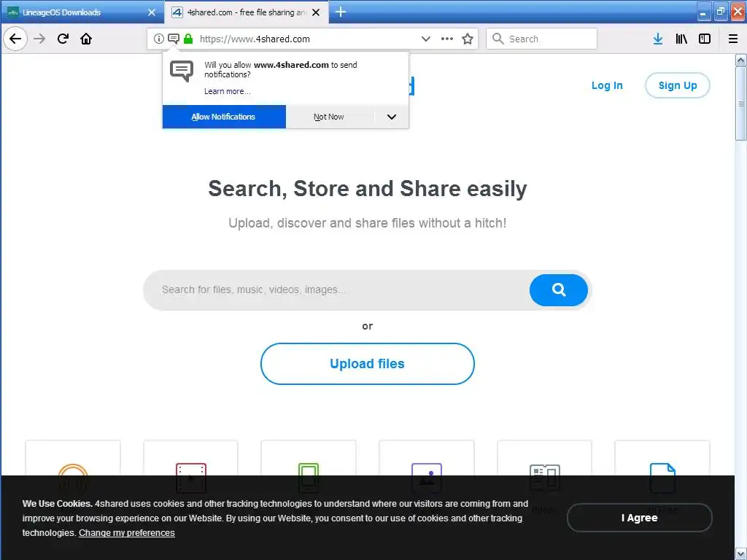This screenshot has width=747, height=560.
Task: Click the URL text in address bar
Action: [x=255, y=39]
